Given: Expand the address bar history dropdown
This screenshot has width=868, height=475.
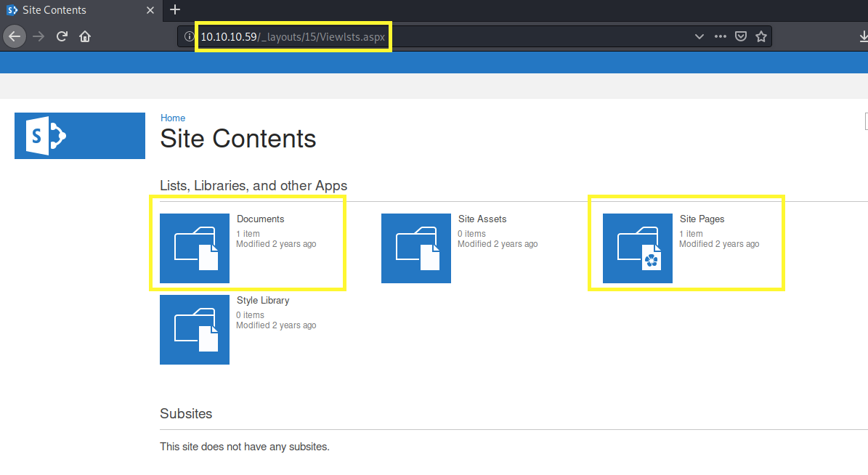Looking at the screenshot, I should pos(699,36).
